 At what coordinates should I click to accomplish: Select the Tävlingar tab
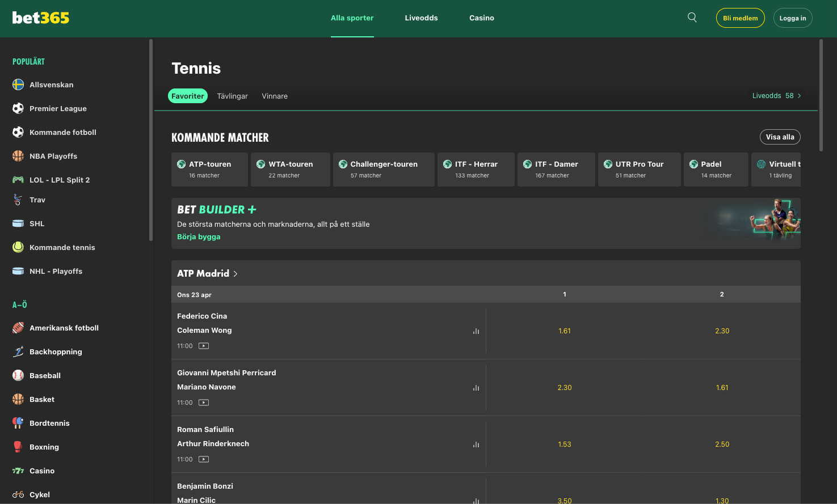(233, 96)
